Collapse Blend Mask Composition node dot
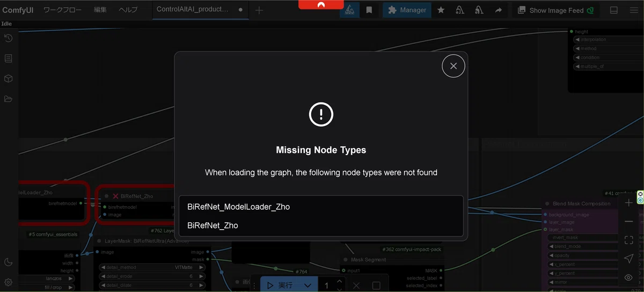The image size is (644, 292). pyautogui.click(x=547, y=204)
